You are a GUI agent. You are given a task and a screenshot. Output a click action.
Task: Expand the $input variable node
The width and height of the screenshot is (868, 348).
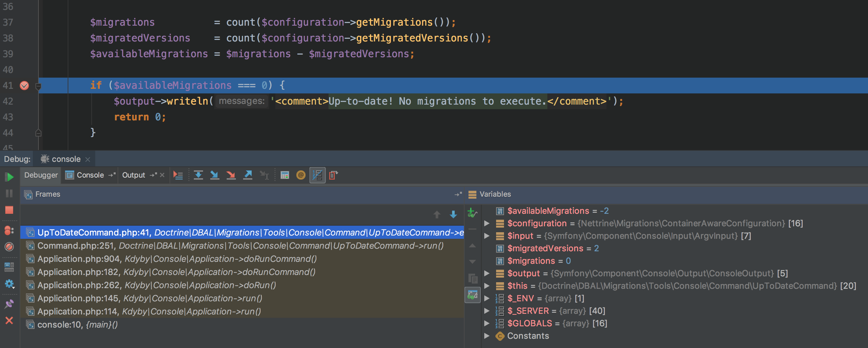[487, 236]
